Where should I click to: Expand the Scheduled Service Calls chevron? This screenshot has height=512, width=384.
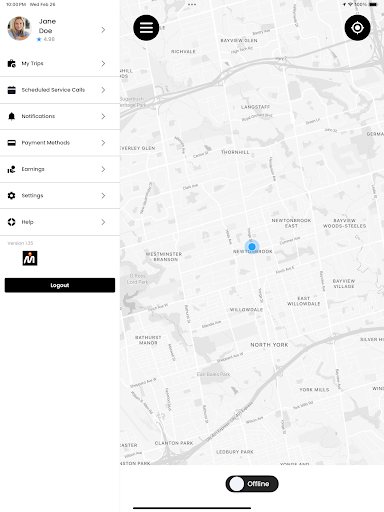[x=103, y=90]
